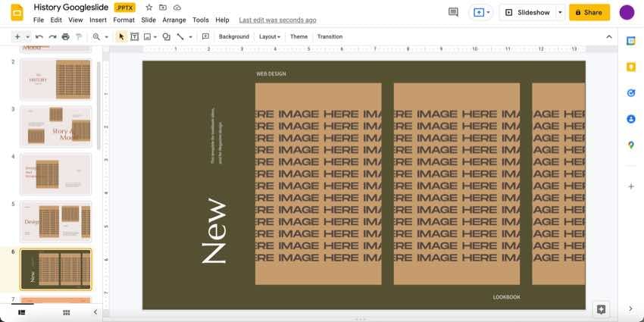Viewport: 644px width, 322px height.
Task: Click the yellow Share button
Action: tap(589, 12)
